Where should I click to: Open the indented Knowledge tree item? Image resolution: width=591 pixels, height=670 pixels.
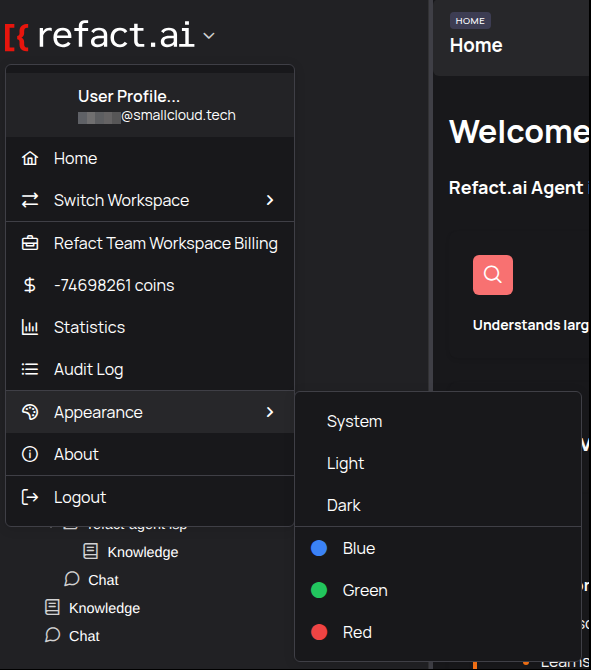[143, 552]
